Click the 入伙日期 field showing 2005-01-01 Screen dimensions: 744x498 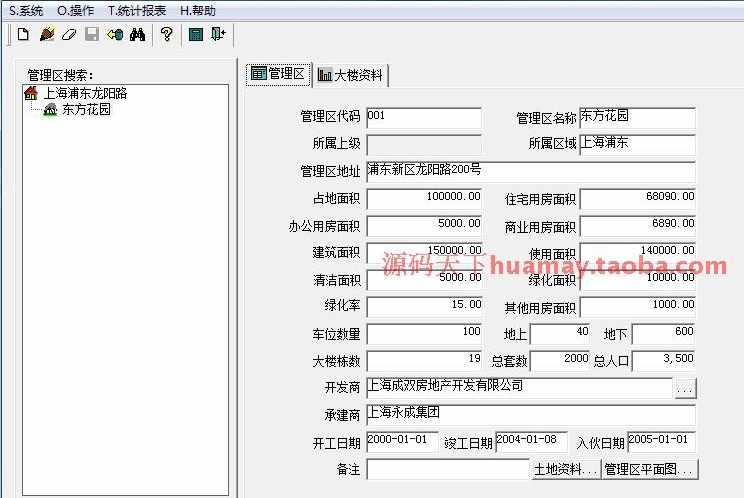(661, 442)
